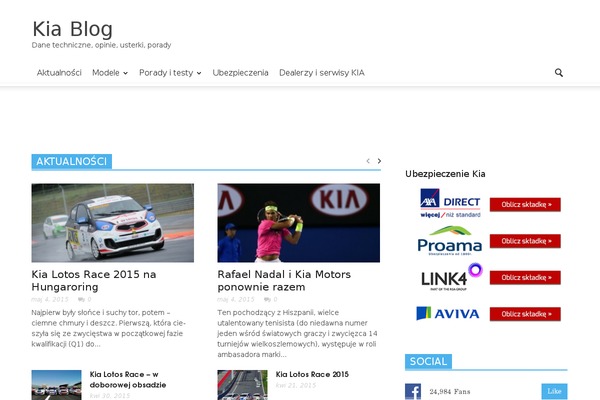Open article Rafael Nadal i Kia Motors ponownie razem

(x=284, y=280)
